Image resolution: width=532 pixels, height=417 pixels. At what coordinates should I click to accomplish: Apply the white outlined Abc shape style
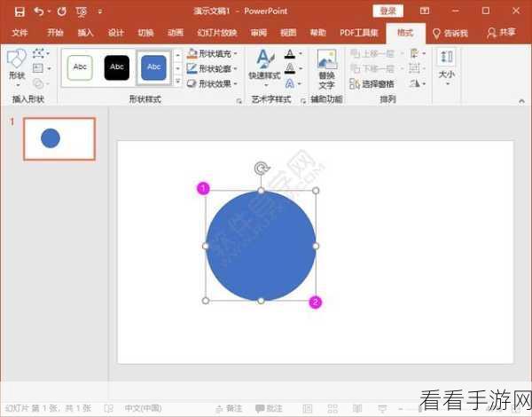pyautogui.click(x=80, y=67)
